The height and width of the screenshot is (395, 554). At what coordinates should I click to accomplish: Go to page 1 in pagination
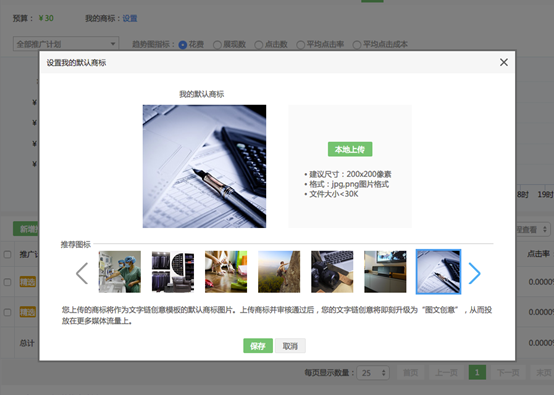pos(477,372)
